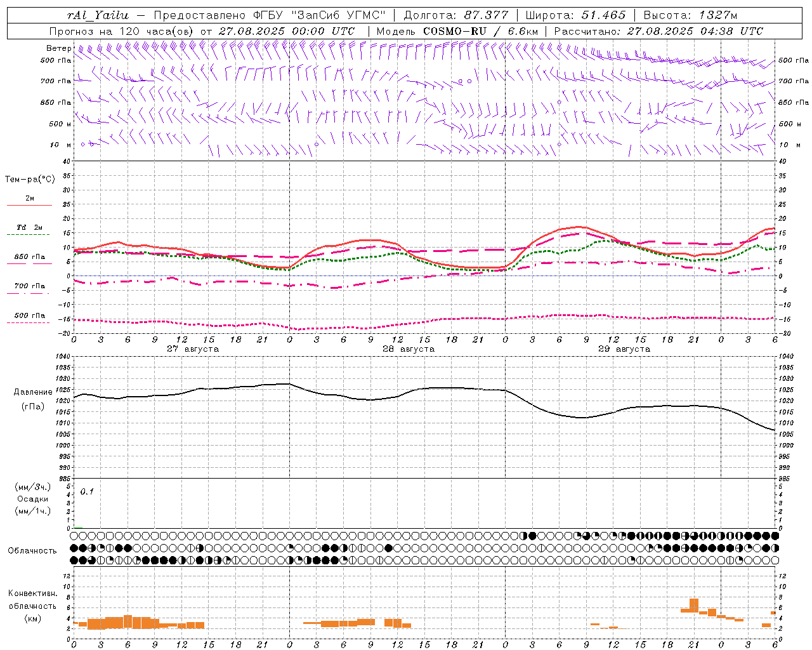The height and width of the screenshot is (650, 812).
Task: Click the Конвективн. convective label
Action: pos(32,594)
